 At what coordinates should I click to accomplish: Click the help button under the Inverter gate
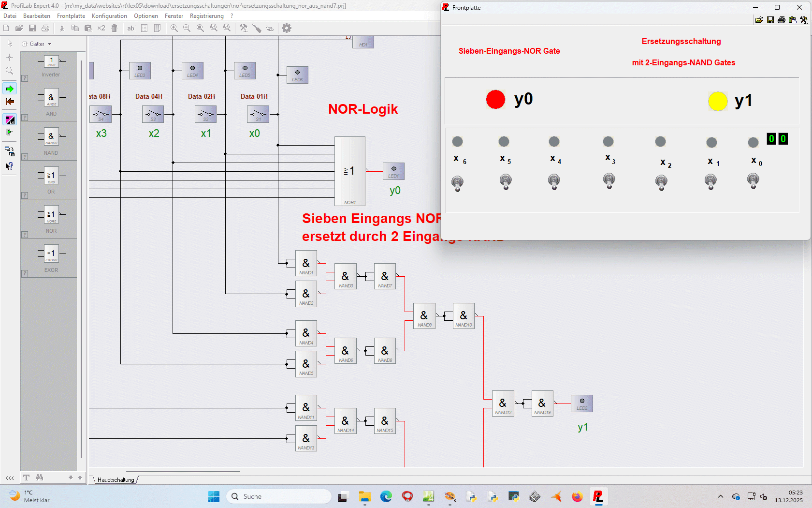25,78
